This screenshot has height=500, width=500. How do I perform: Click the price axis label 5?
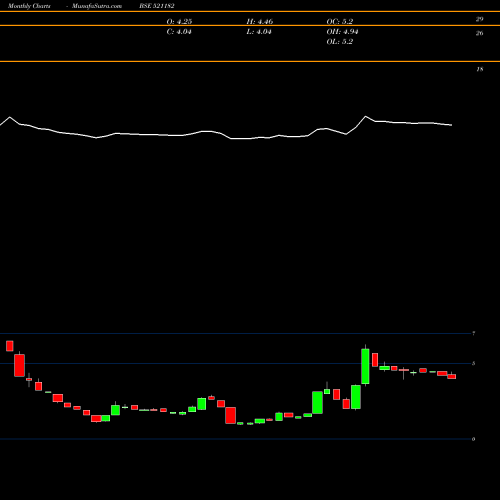[x=474, y=363]
